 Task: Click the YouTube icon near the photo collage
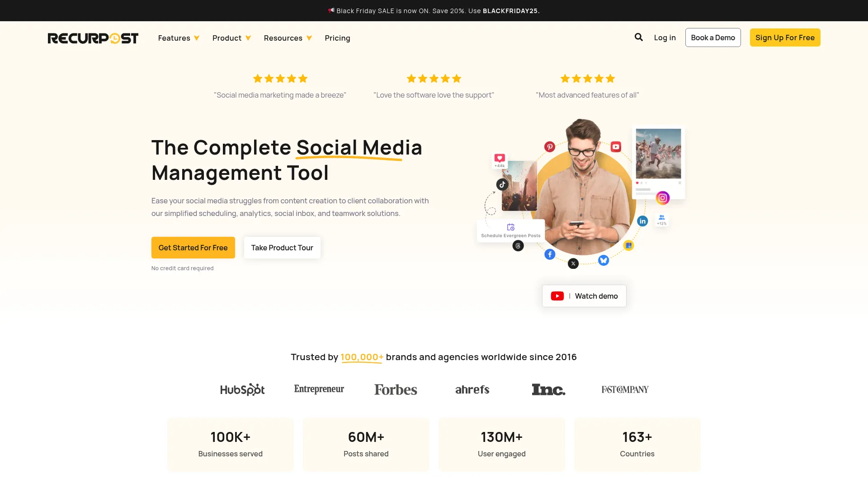click(x=615, y=147)
